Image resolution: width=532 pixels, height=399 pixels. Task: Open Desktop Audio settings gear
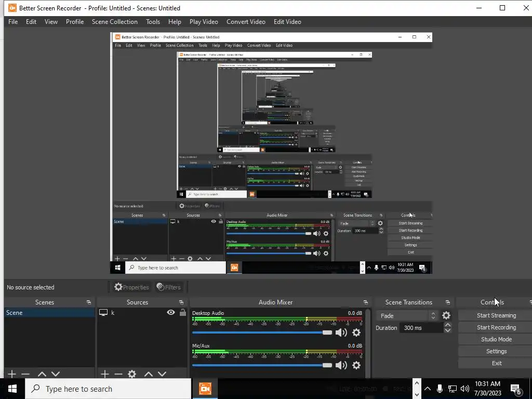tap(356, 332)
